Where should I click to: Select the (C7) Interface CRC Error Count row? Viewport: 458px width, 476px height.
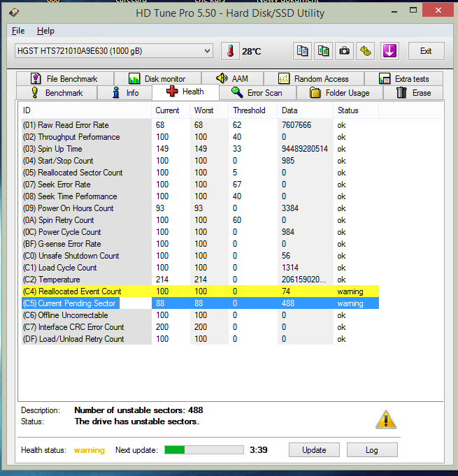coord(201,327)
